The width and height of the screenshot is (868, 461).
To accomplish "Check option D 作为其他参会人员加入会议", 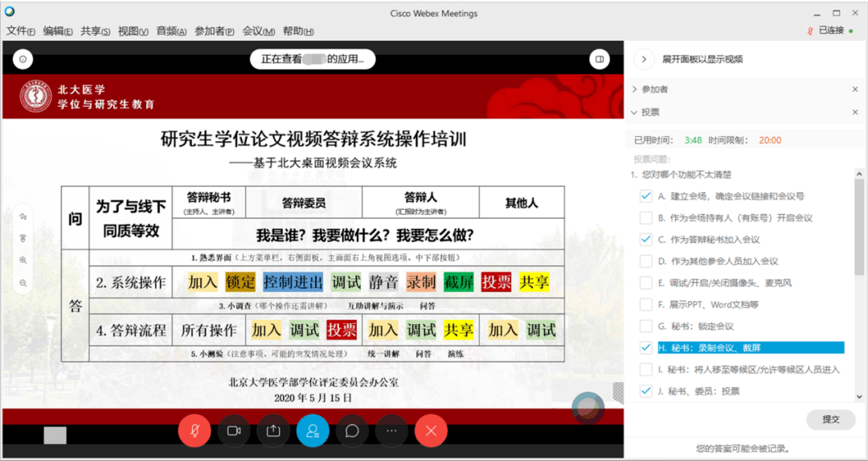I will [x=645, y=261].
